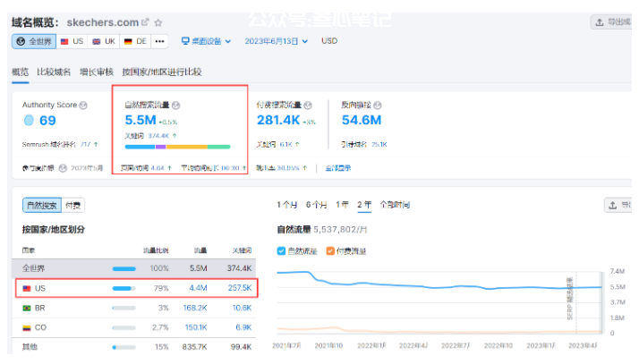The width and height of the screenshot is (639, 364).
Task: Toggle the paid traffic 付费流量 checkbox
Action: [x=330, y=250]
